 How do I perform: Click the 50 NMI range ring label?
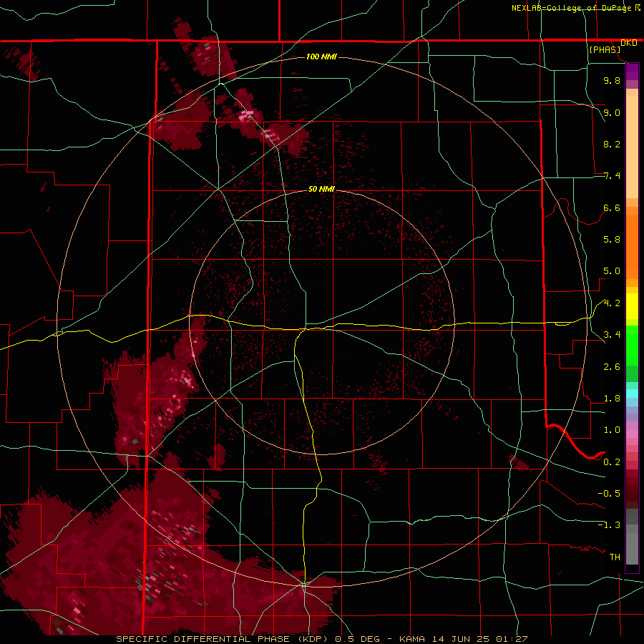[321, 189]
